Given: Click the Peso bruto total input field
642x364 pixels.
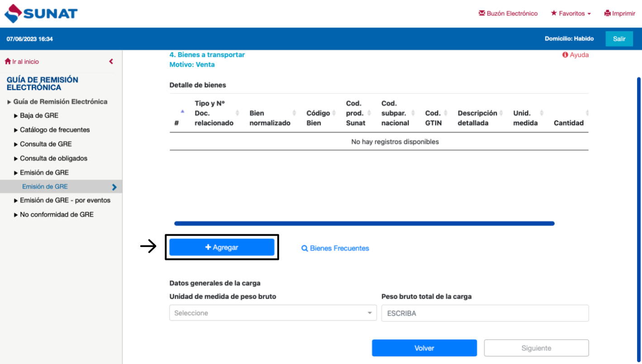Looking at the screenshot, I should pyautogui.click(x=485, y=313).
